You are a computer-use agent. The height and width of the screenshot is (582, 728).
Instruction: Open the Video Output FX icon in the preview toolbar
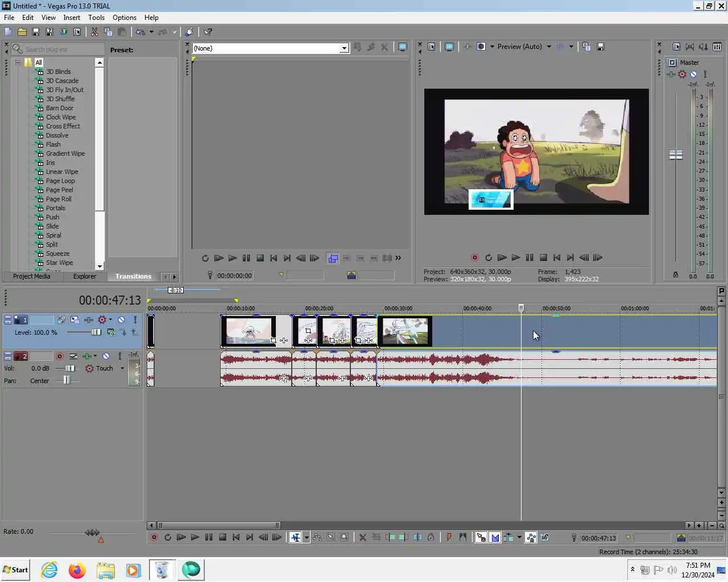tap(468, 47)
